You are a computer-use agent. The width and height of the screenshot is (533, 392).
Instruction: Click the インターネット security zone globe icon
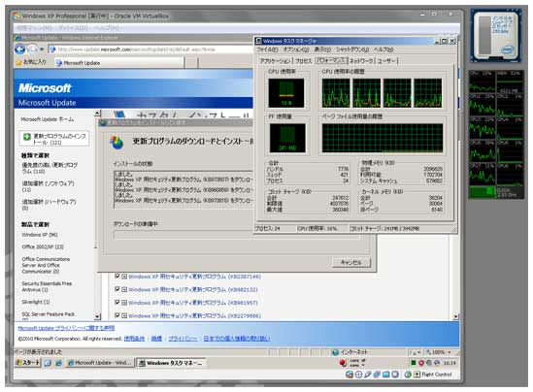click(336, 352)
